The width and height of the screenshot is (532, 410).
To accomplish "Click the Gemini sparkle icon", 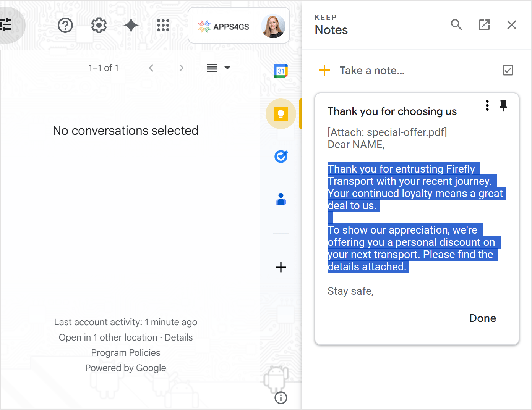I will pos(131,26).
